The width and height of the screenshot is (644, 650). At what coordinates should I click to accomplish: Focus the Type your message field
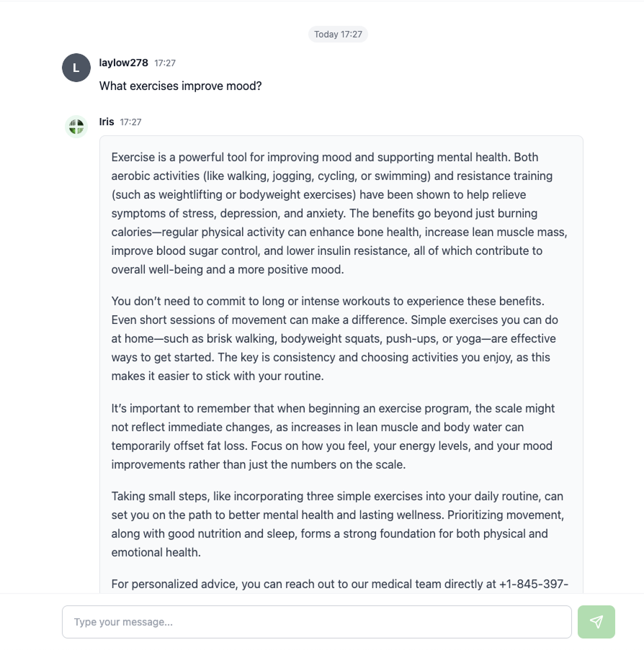(317, 621)
